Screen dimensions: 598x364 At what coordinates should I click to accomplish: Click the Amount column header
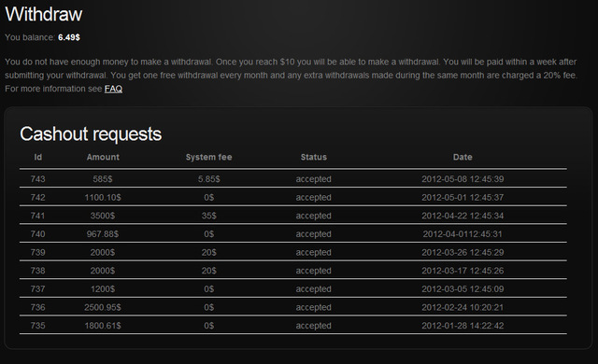[x=103, y=157]
